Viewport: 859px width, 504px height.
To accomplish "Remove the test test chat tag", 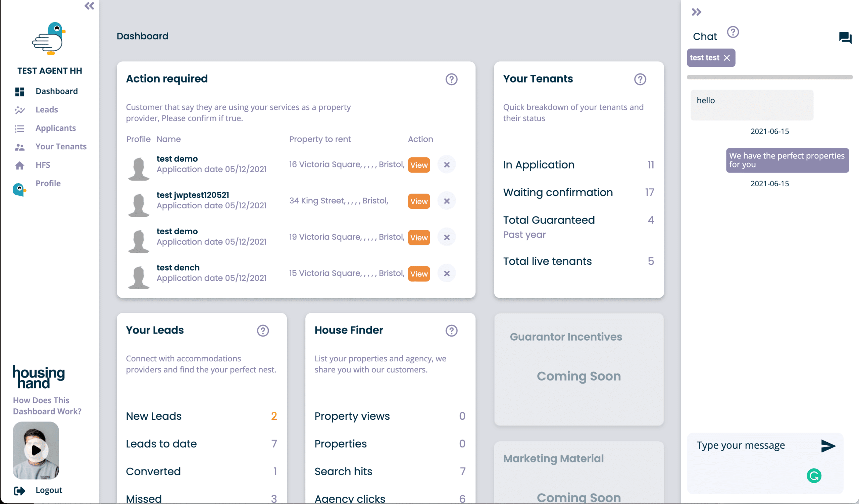I will [x=727, y=58].
